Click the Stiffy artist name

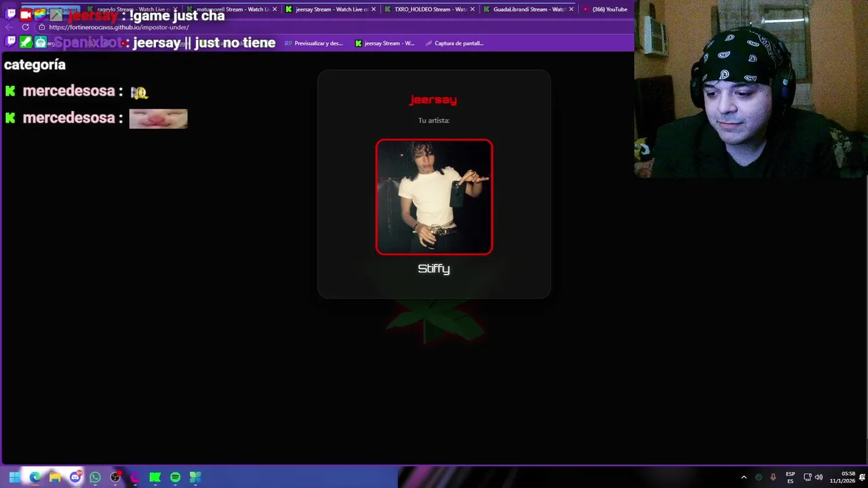pyautogui.click(x=434, y=268)
